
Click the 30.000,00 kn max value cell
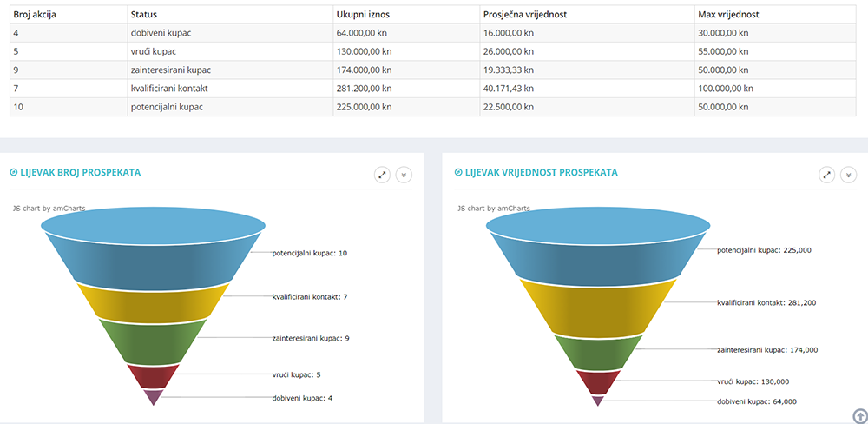[775, 33]
